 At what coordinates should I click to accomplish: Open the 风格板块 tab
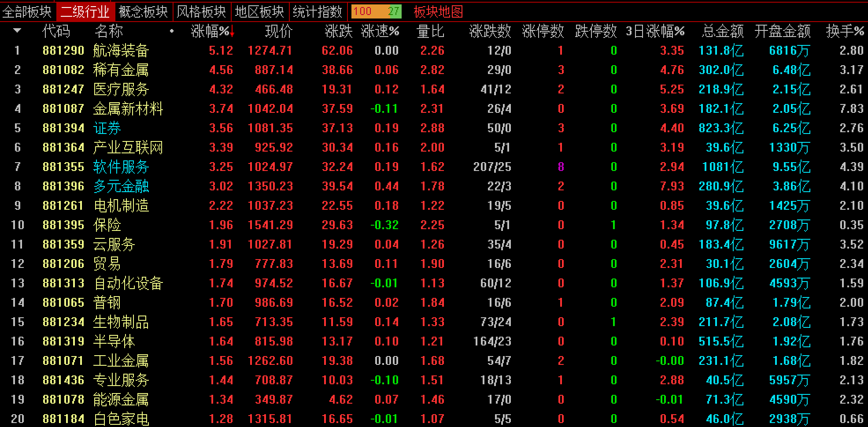[202, 11]
